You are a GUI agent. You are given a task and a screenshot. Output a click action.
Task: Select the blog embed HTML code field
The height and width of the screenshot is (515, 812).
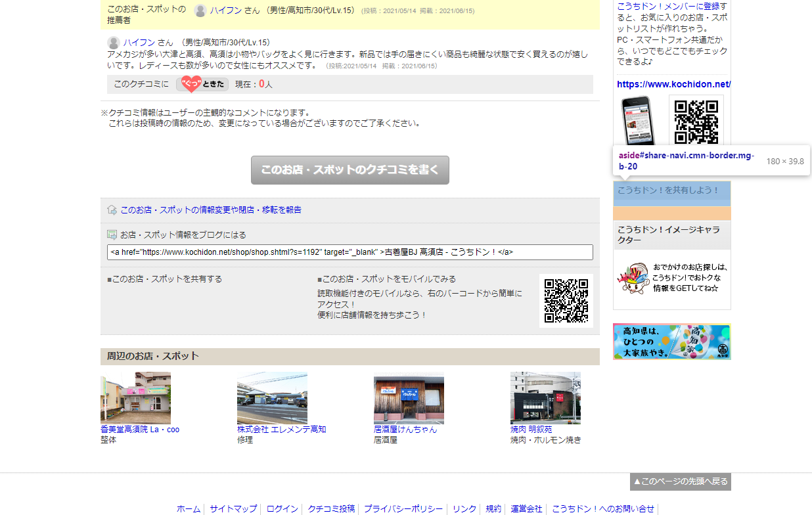point(350,252)
